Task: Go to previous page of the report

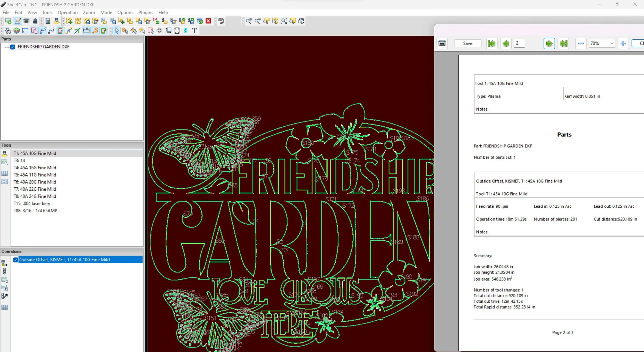Action: [506, 43]
